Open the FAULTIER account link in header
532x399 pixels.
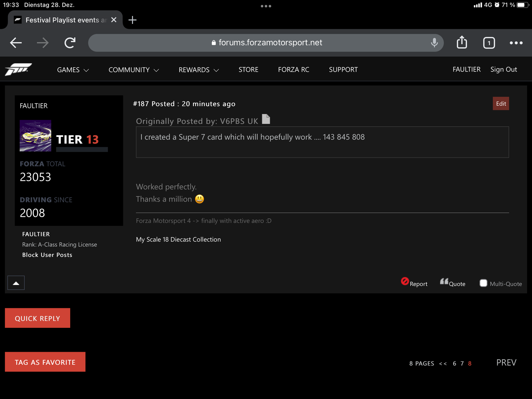tap(466, 69)
